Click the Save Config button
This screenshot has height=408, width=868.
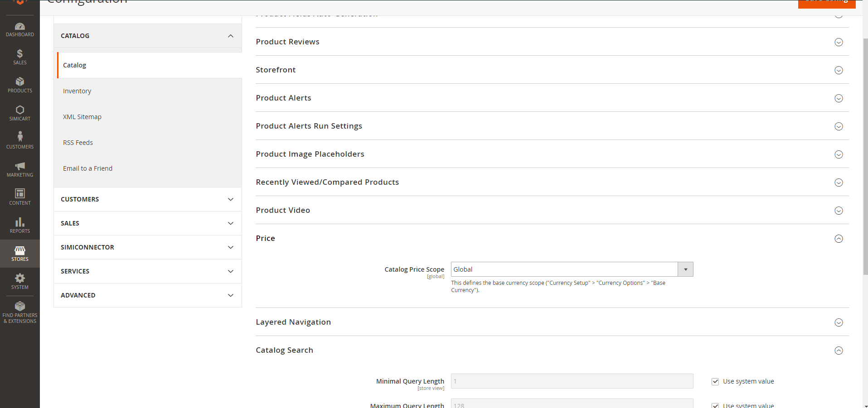coord(827,4)
